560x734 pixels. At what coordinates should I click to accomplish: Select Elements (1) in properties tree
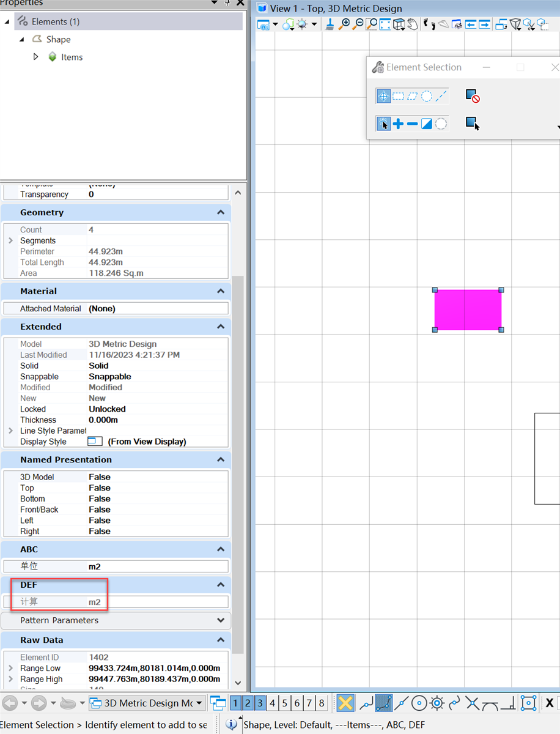[x=55, y=21]
